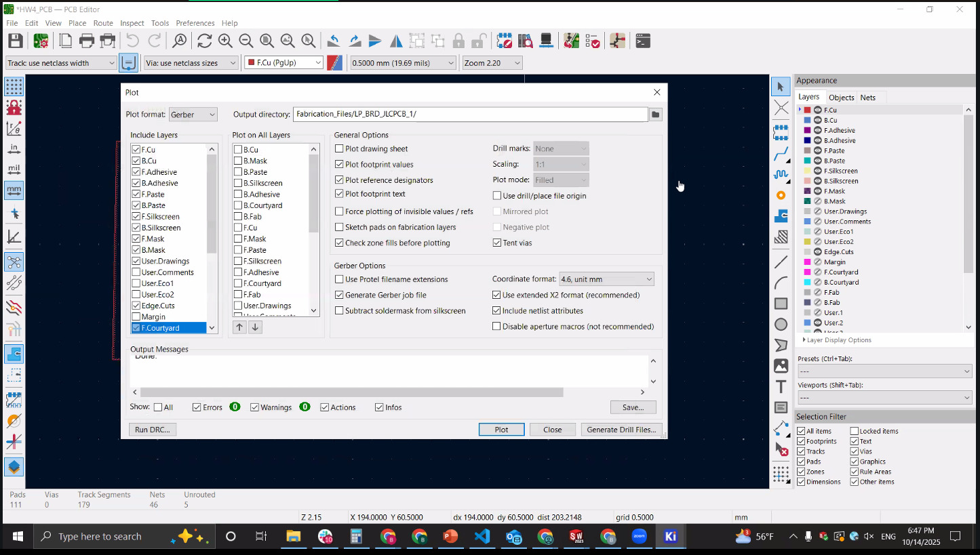Open the Inspect menu
Viewport: 980px width, 555px height.
132,23
